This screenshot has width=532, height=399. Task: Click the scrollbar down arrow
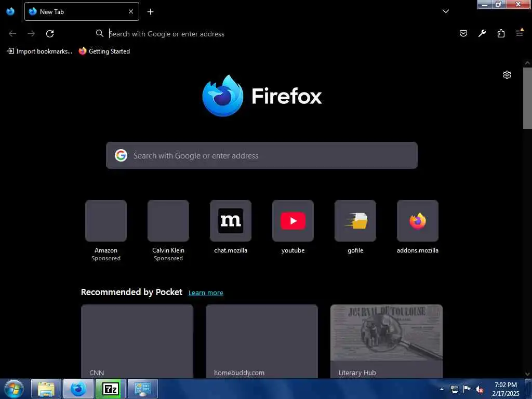(x=527, y=374)
